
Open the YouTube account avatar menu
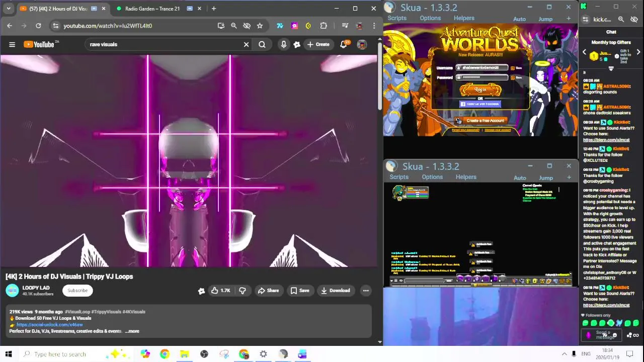pos(362,44)
